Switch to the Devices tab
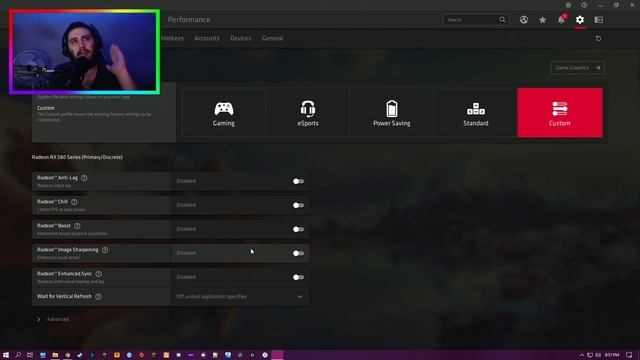The height and width of the screenshot is (360, 640). tap(240, 38)
